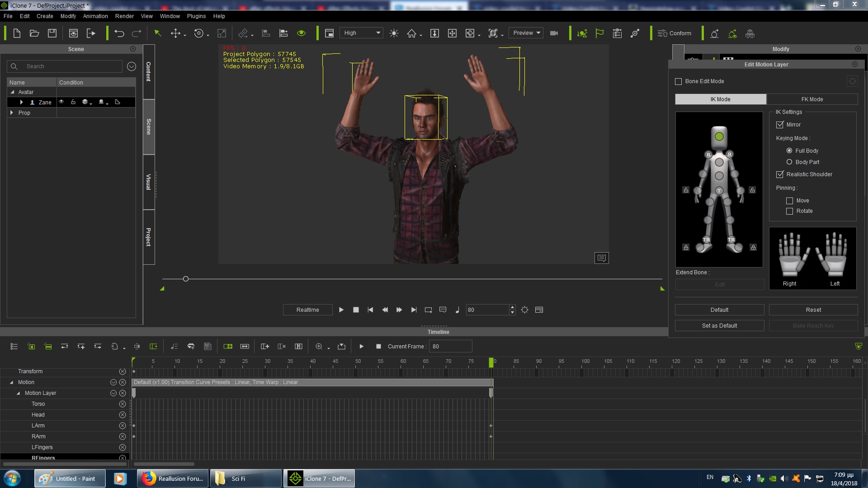Click the Realtime button
This screenshot has width=868, height=488.
click(x=307, y=310)
